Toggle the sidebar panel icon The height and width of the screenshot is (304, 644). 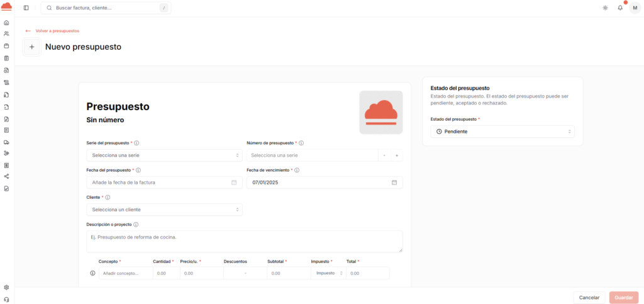(26, 8)
